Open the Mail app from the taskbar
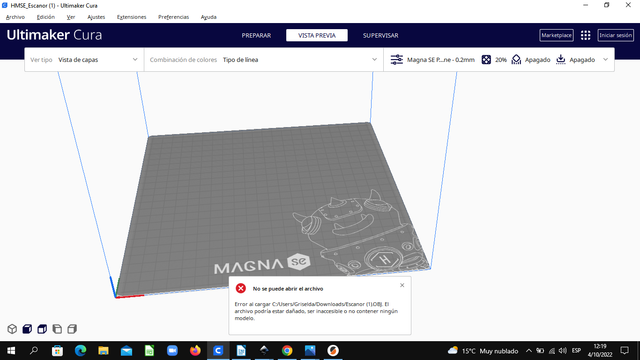The width and height of the screenshot is (640, 360). [x=127, y=351]
